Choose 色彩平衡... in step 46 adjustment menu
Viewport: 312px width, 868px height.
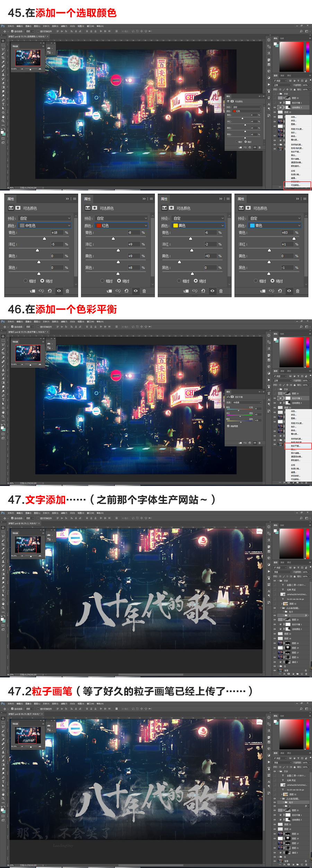(296, 446)
